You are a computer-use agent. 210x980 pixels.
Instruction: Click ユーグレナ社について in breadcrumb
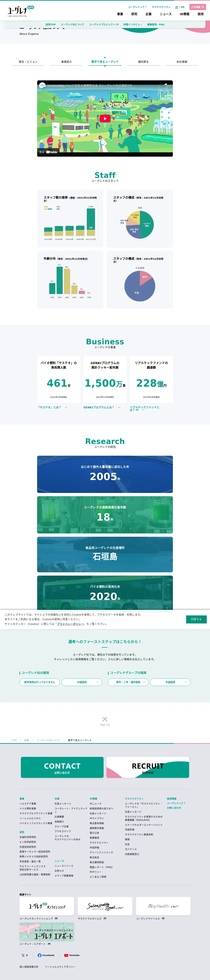coord(48,740)
